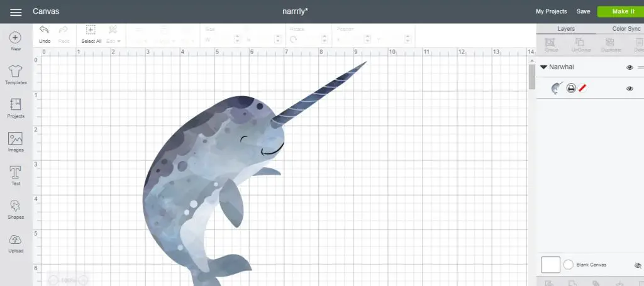Switch to the Color Sync tab
This screenshot has width=644, height=286.
click(626, 29)
